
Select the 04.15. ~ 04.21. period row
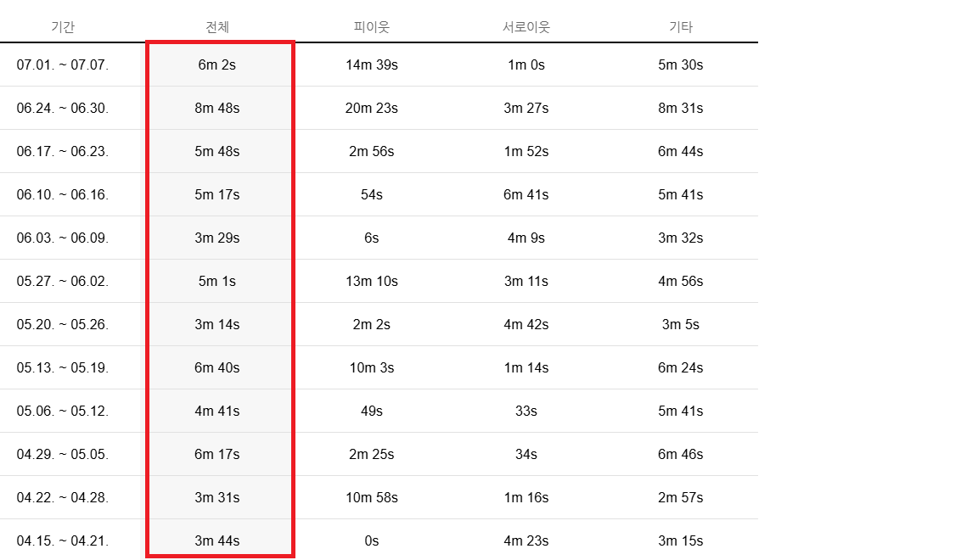pos(63,540)
